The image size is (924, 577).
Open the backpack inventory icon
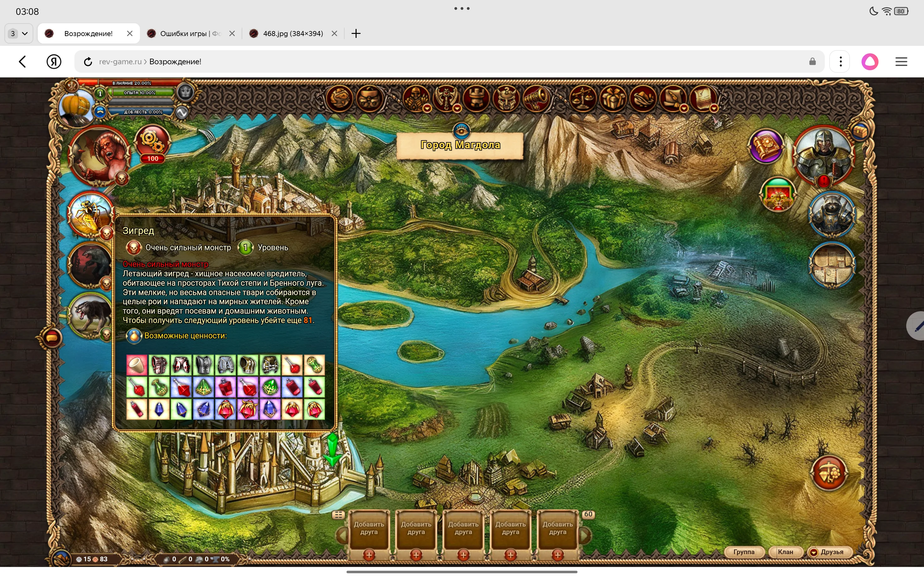point(369,98)
